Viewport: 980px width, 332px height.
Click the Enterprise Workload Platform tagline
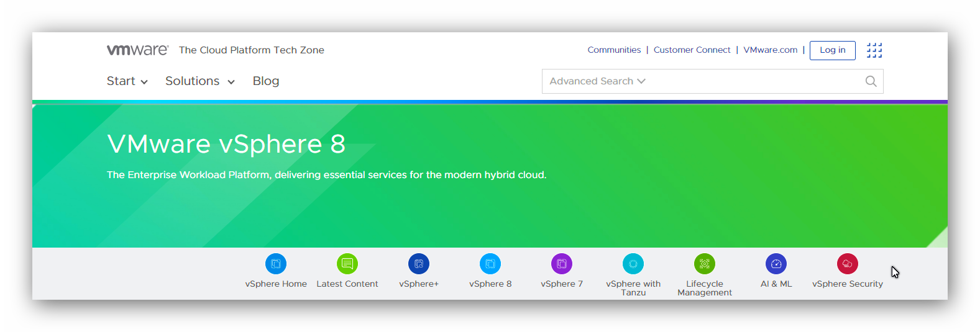pyautogui.click(x=327, y=175)
